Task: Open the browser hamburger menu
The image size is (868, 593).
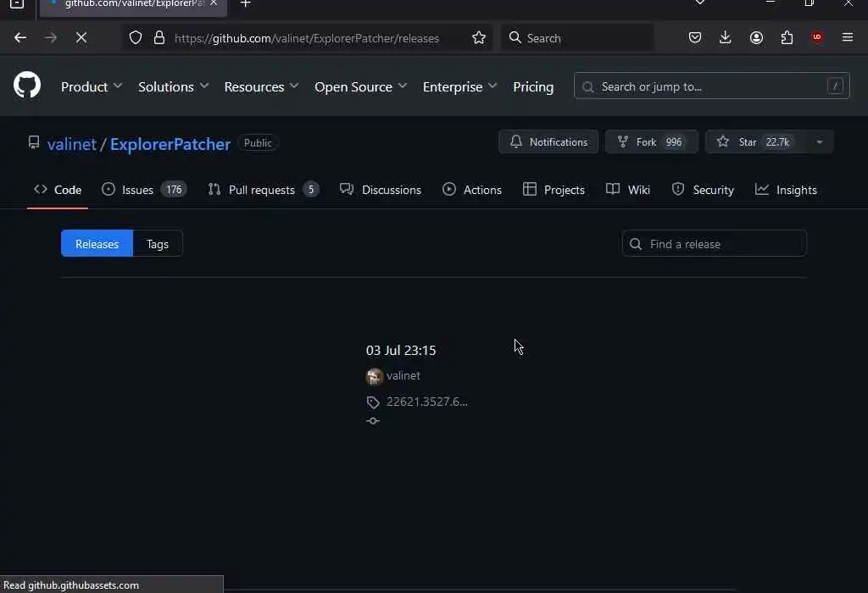Action: [x=848, y=37]
